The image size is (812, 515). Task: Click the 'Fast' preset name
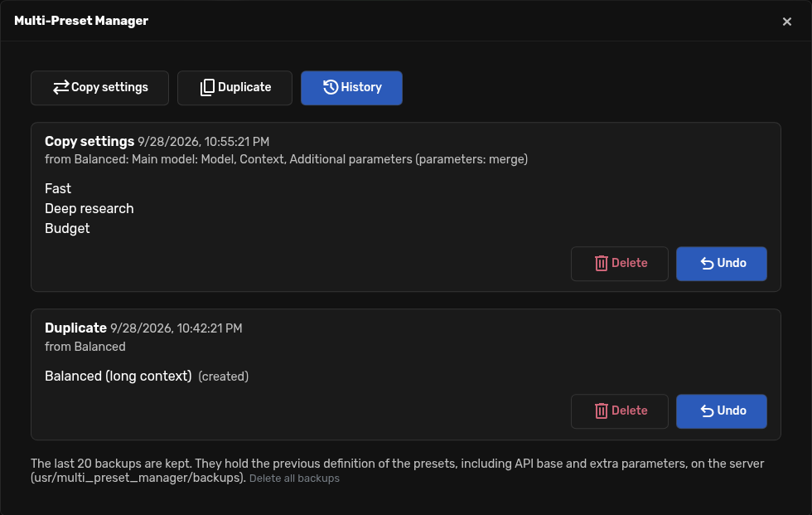pyautogui.click(x=58, y=188)
